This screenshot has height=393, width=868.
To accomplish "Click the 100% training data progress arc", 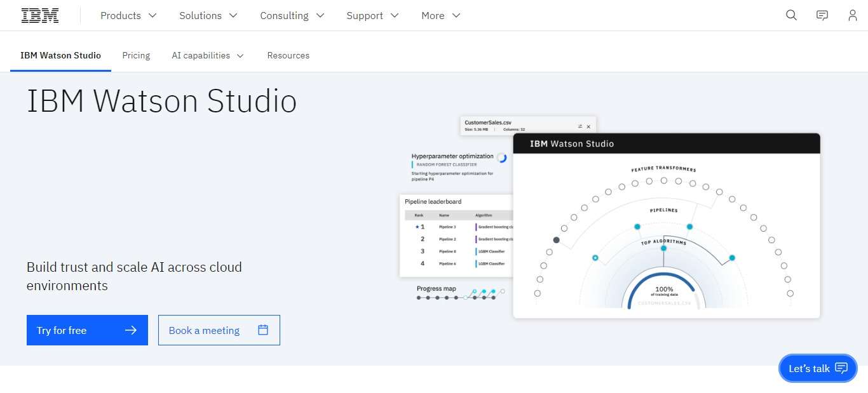I will click(x=663, y=278).
